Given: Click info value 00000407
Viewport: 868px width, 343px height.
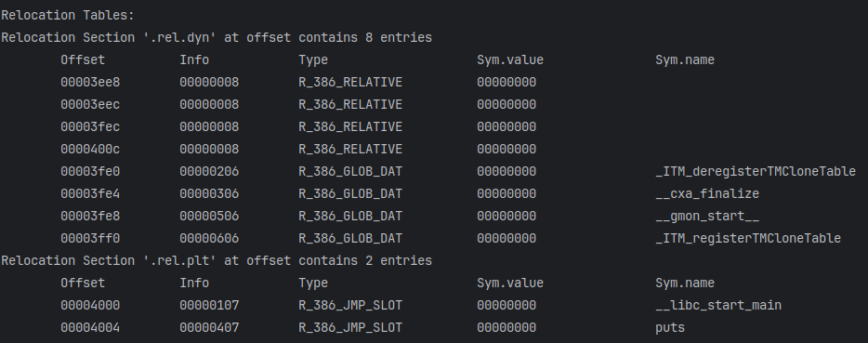Looking at the screenshot, I should pyautogui.click(x=209, y=327).
